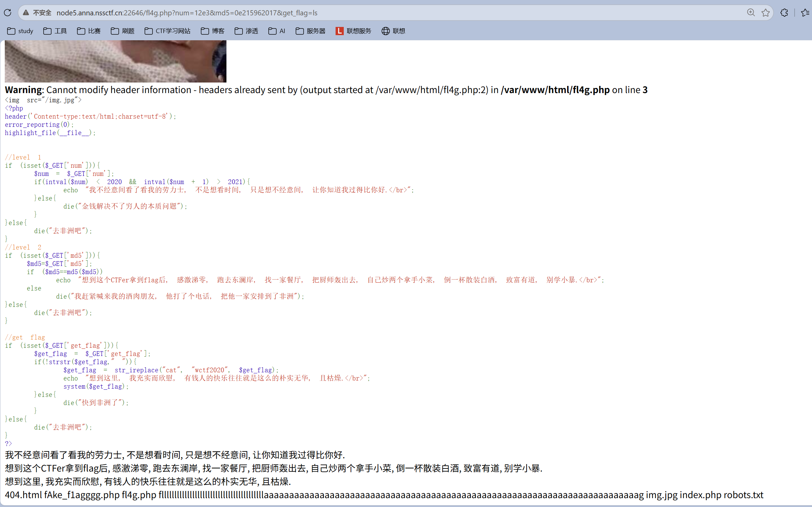Click the photo image at page top

pos(116,61)
